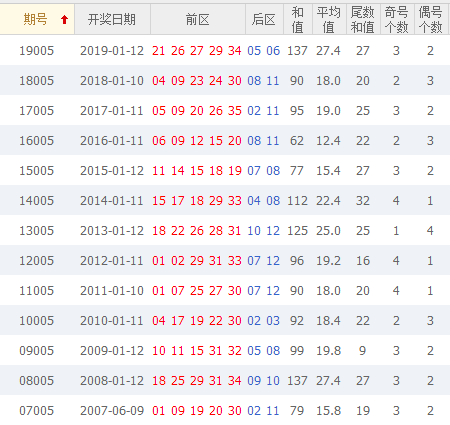
Task: Click average value 12.4 in row 16005
Action: pos(328,141)
